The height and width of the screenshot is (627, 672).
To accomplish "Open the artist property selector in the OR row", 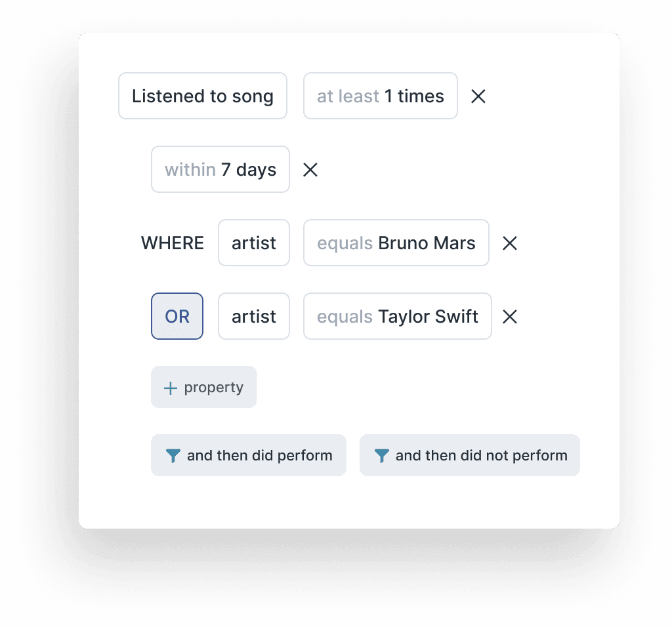I will tap(253, 317).
